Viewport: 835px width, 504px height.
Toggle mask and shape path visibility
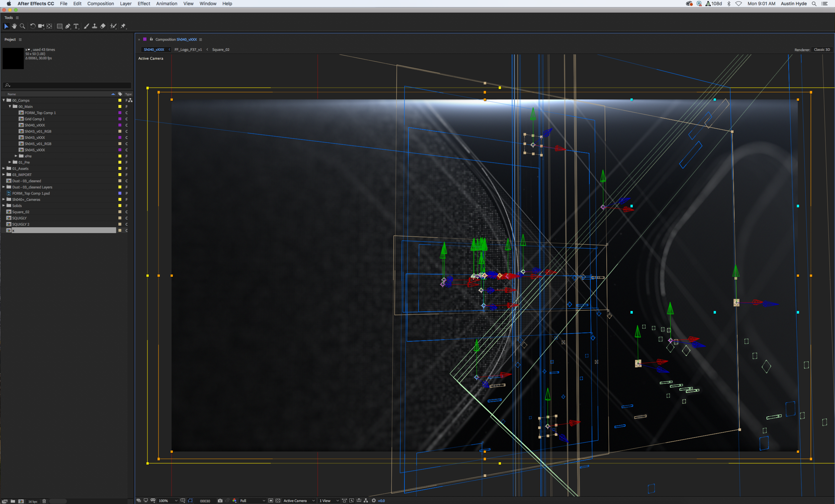pyautogui.click(x=190, y=500)
